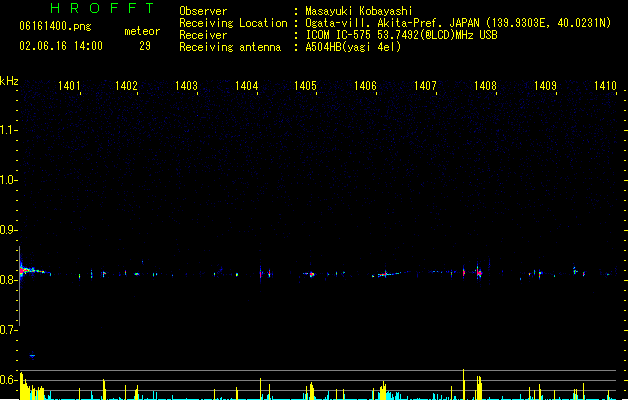Image resolution: width=629 pixels, height=400 pixels.
Task: Click time marker 1402
Action: 126,86
